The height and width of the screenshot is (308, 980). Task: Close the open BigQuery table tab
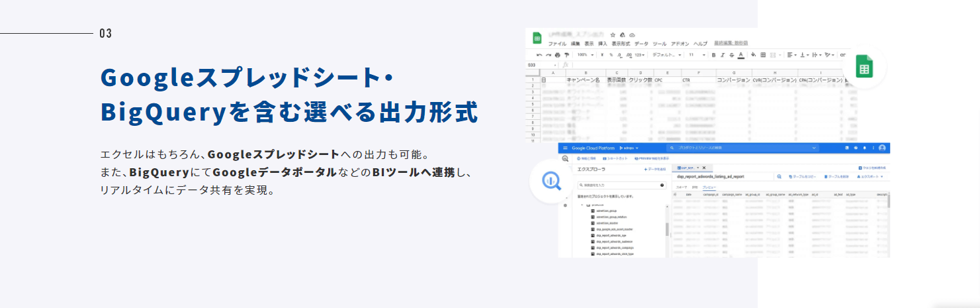click(704, 168)
